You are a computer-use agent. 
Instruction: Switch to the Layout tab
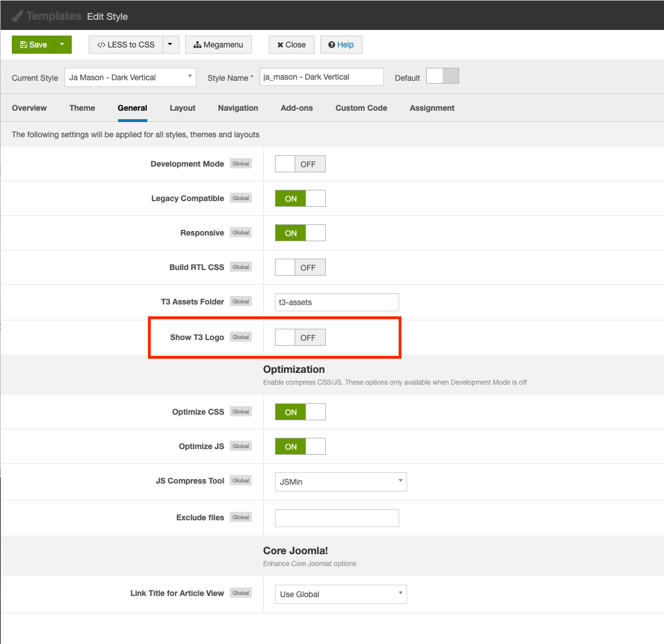tap(182, 108)
